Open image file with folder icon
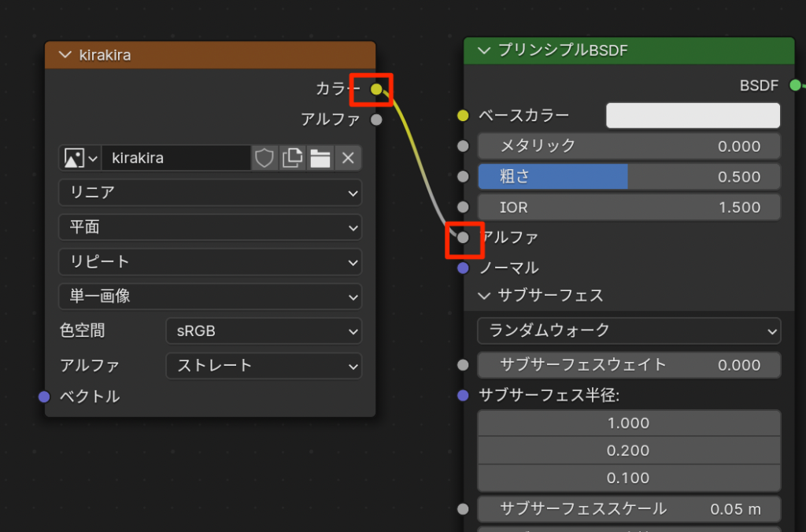 [x=320, y=158]
